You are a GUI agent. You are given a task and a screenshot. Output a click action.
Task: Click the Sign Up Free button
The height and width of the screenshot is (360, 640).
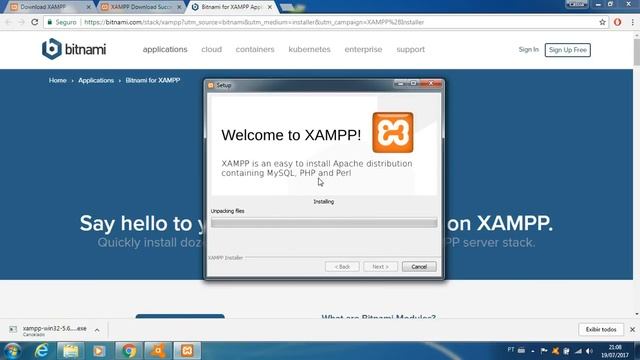click(567, 50)
